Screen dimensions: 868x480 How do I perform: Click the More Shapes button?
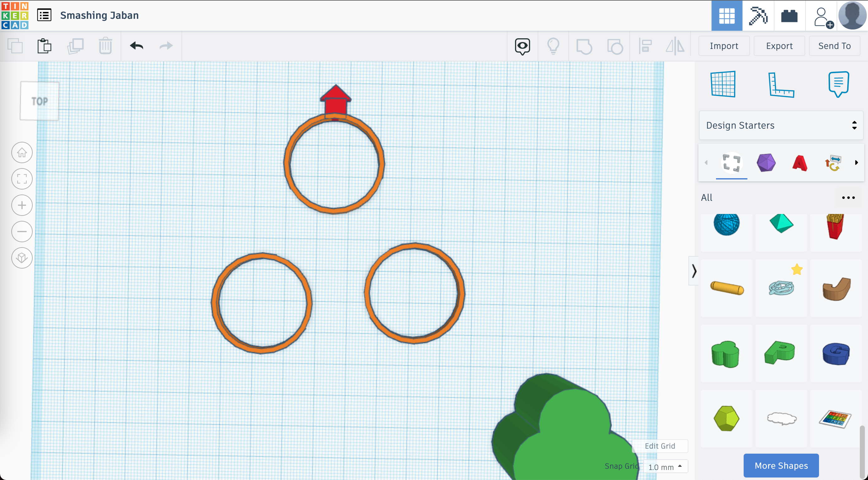[x=781, y=466]
